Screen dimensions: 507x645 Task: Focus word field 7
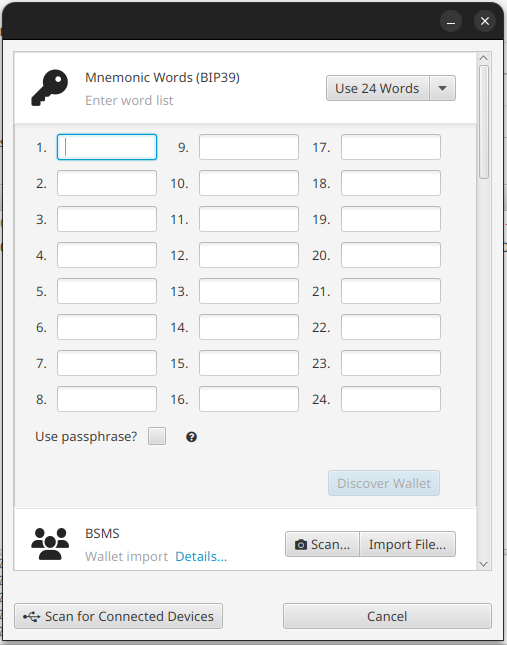pos(107,363)
